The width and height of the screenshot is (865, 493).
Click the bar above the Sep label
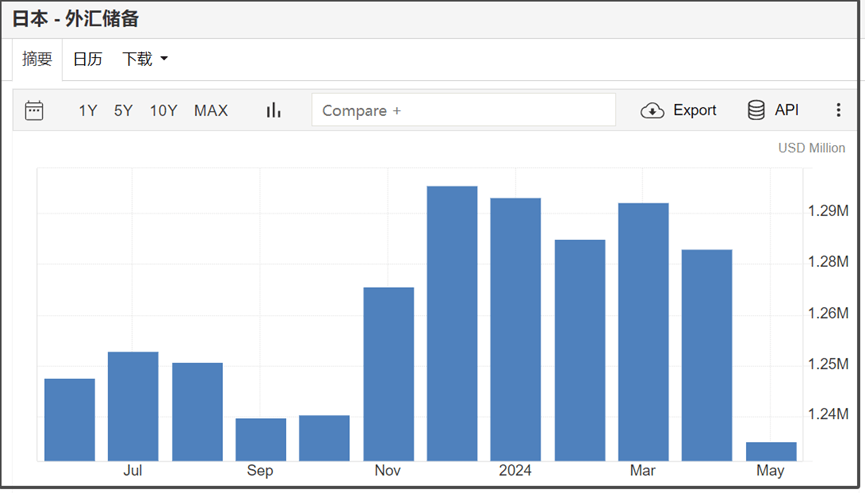(x=261, y=439)
